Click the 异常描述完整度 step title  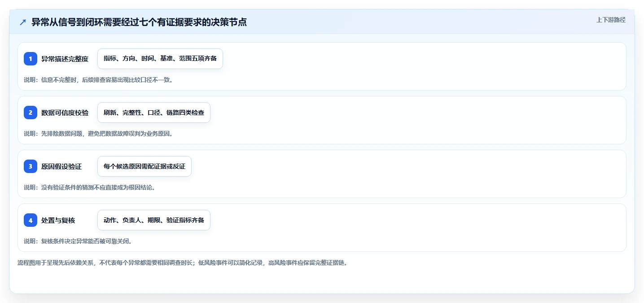tap(65, 59)
